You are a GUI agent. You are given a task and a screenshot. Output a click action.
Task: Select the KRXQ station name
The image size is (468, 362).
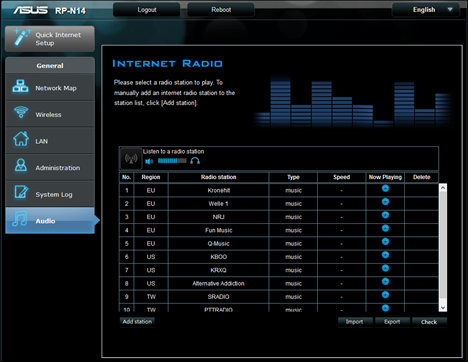click(219, 270)
